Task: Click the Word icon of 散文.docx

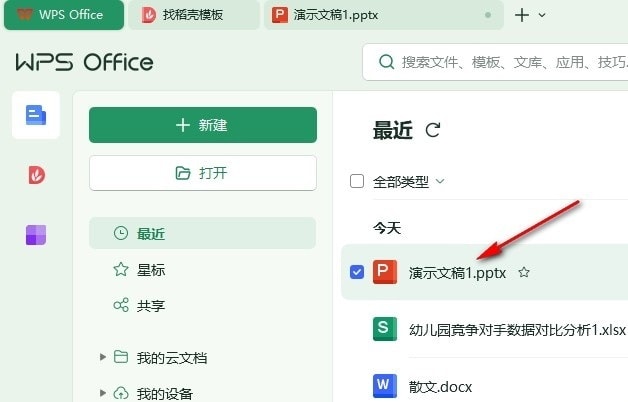Action: pos(385,386)
